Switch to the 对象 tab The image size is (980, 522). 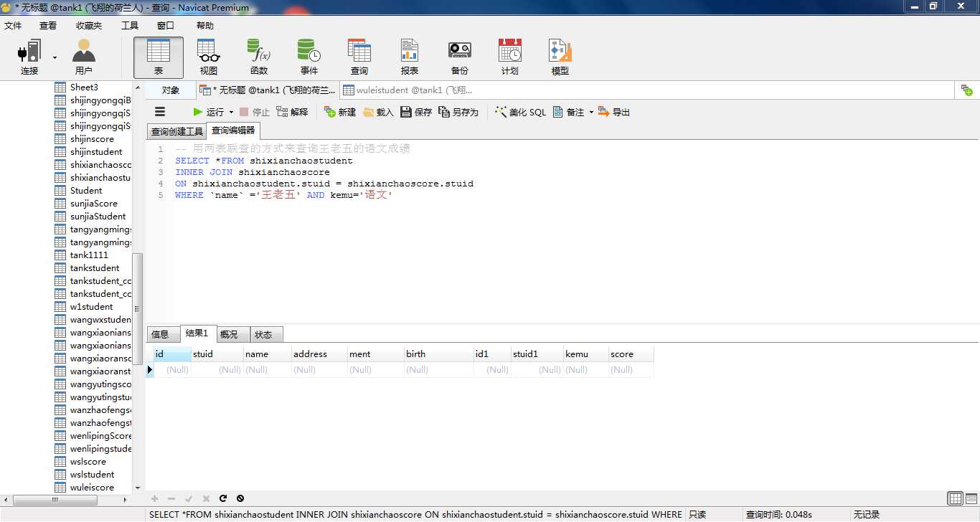click(x=171, y=90)
